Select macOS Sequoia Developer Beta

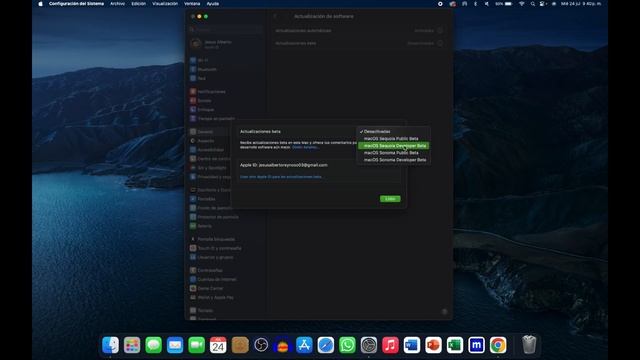(x=393, y=146)
